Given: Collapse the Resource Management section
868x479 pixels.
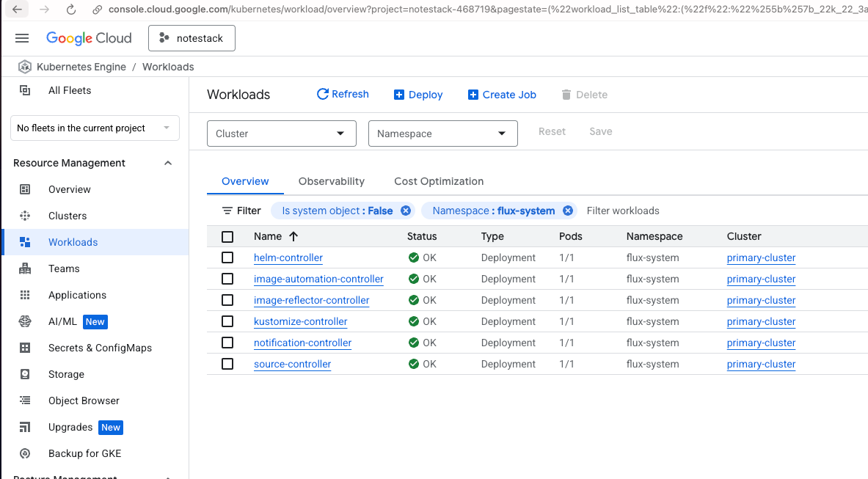Looking at the screenshot, I should pyautogui.click(x=168, y=163).
